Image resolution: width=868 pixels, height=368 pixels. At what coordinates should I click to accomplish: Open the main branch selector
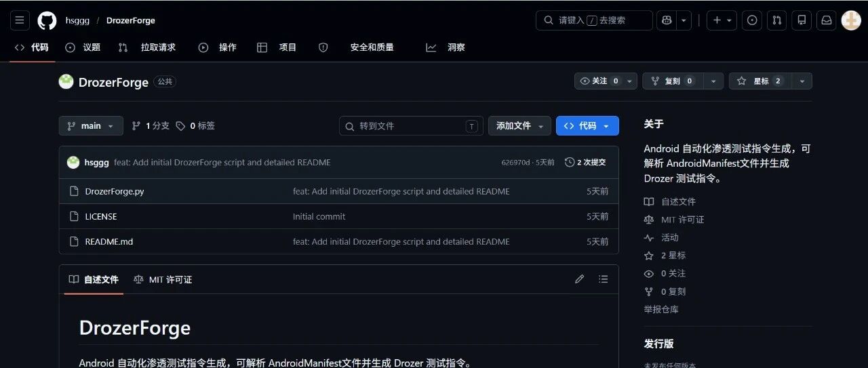coord(91,126)
